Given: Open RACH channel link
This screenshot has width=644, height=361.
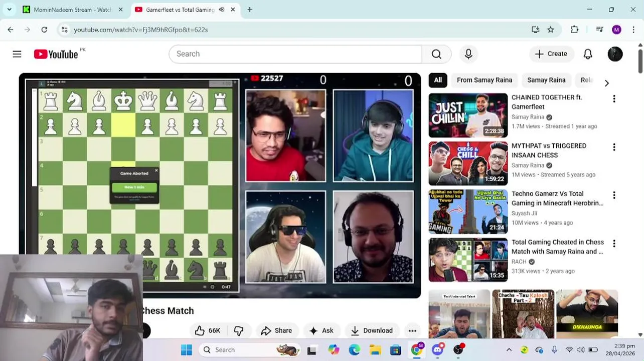Looking at the screenshot, I should [x=519, y=262].
